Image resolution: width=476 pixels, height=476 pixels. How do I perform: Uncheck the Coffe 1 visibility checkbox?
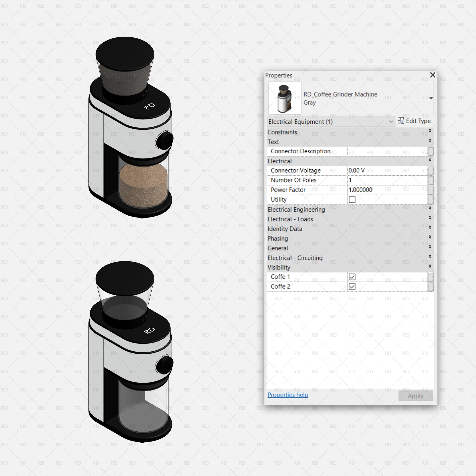click(x=352, y=277)
